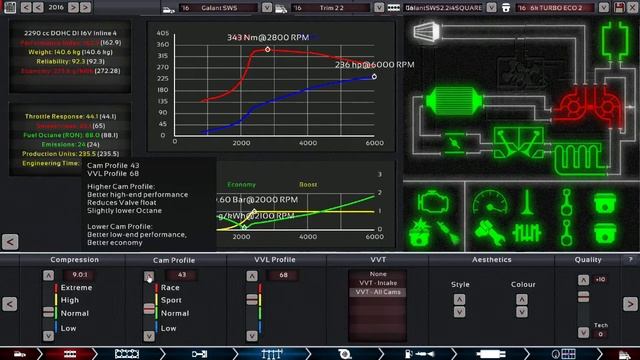Image resolution: width=640 pixels, height=360 pixels.
Task: Click the car model icon beside Galant SWS
Action: pos(169,9)
